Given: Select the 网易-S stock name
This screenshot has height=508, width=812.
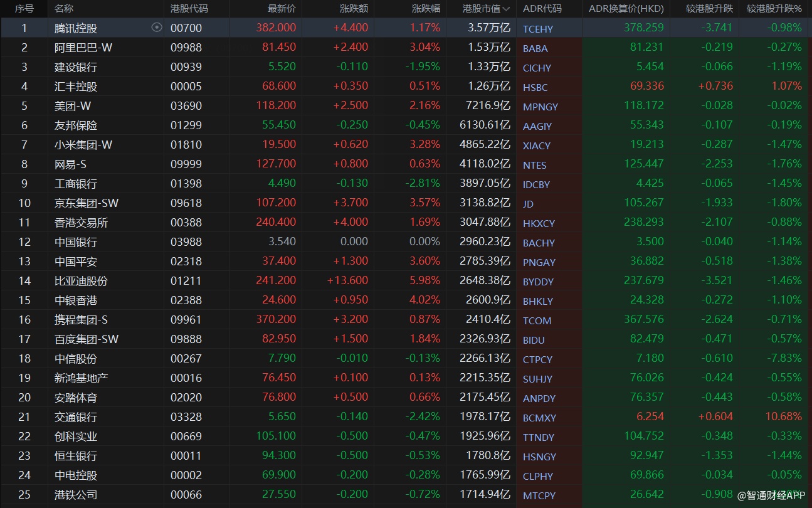Looking at the screenshot, I should pyautogui.click(x=70, y=164).
